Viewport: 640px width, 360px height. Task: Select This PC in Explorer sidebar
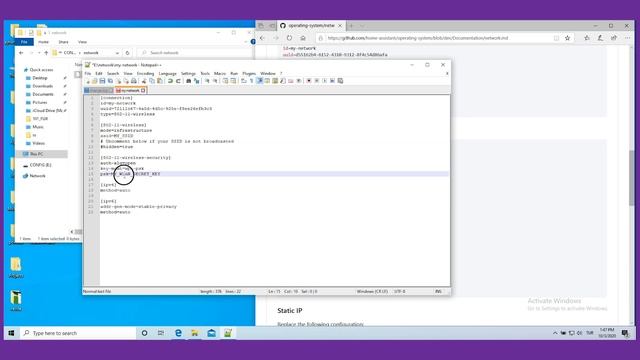pyautogui.click(x=36, y=154)
